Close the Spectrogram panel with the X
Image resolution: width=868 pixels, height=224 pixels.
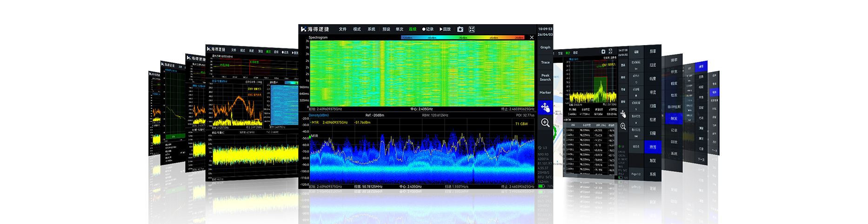tap(532, 38)
